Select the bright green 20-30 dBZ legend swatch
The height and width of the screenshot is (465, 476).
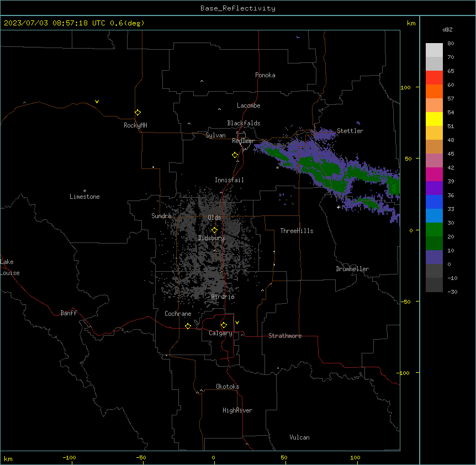[x=434, y=230]
